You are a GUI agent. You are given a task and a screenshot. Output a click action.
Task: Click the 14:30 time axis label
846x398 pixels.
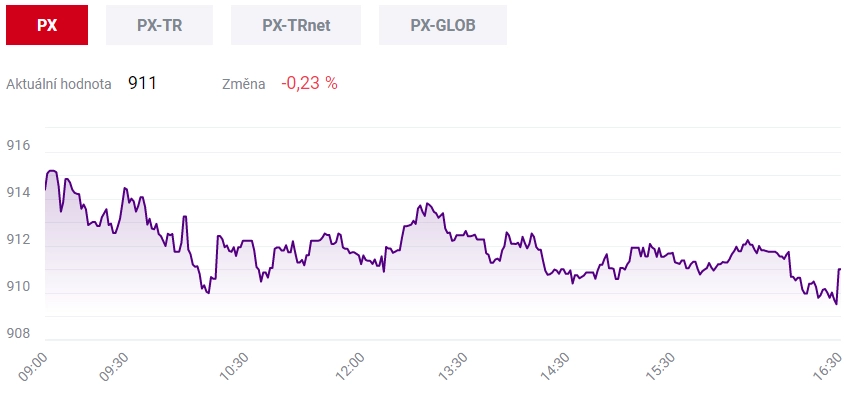click(x=554, y=366)
